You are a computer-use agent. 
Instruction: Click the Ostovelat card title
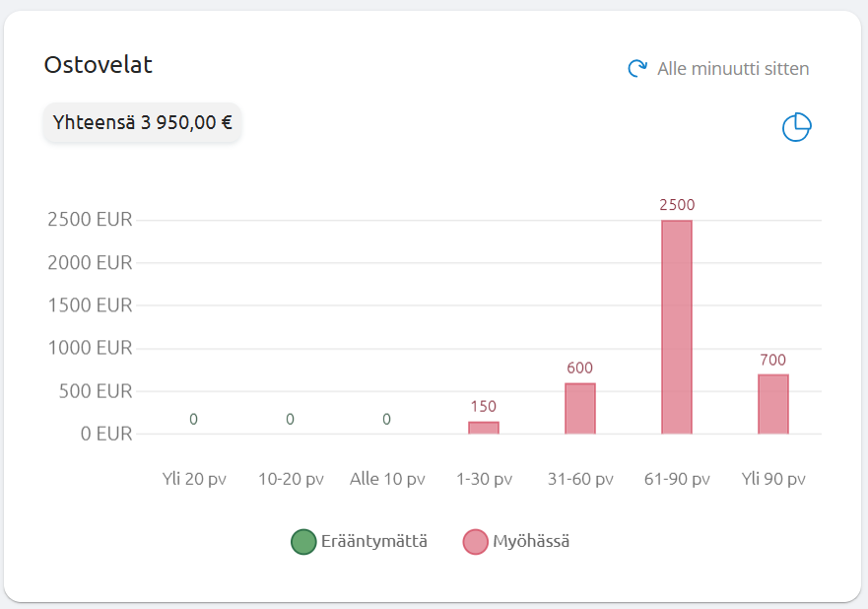coord(98,65)
